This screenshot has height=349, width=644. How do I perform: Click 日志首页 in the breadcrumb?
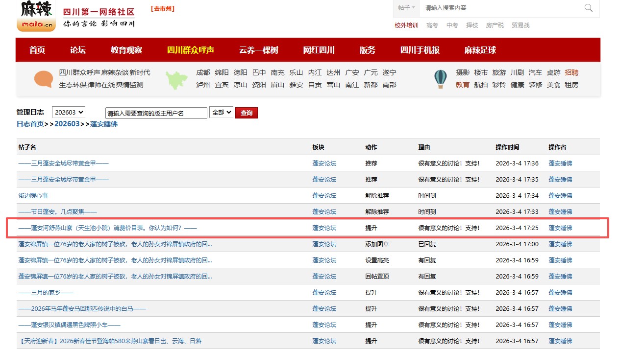30,124
